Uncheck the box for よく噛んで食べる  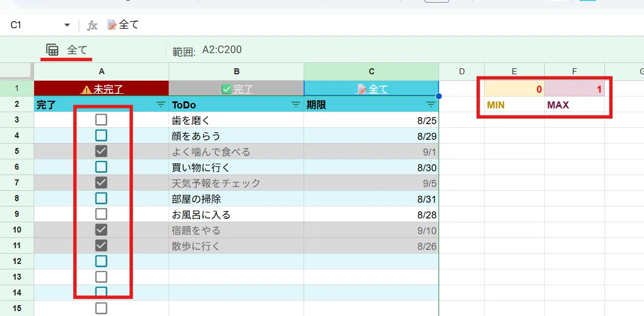tap(101, 151)
